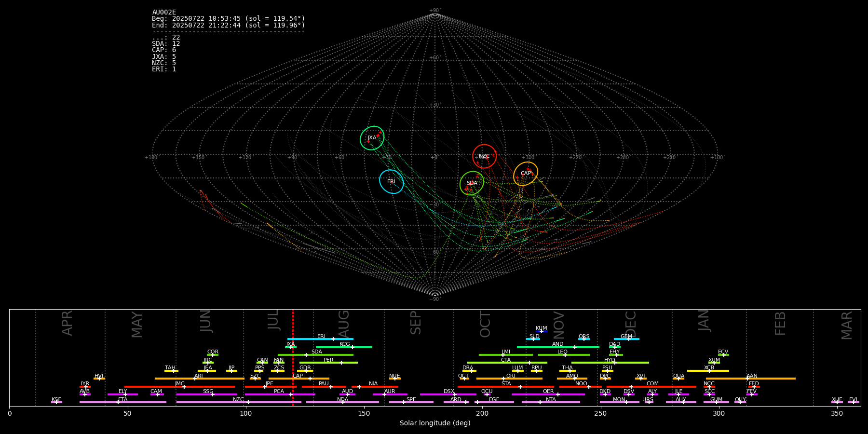Click the ERI radiant circle on sky map
Viewport: 868px width, 434px height.
point(391,182)
